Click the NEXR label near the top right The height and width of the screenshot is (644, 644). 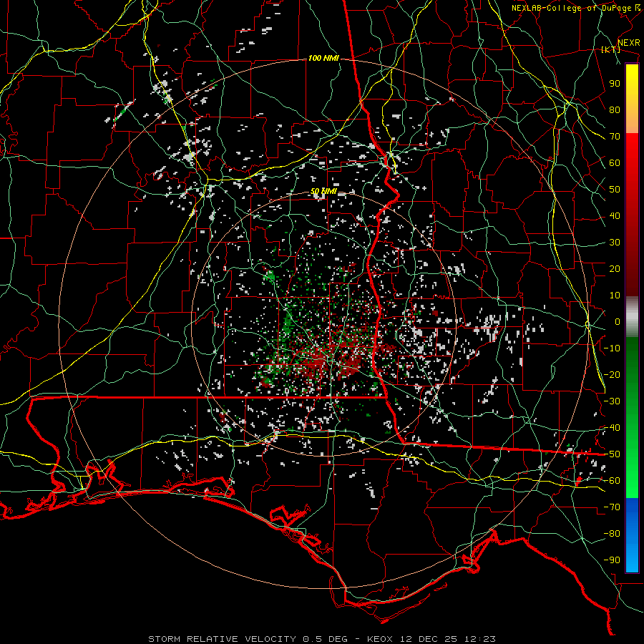click(x=629, y=43)
